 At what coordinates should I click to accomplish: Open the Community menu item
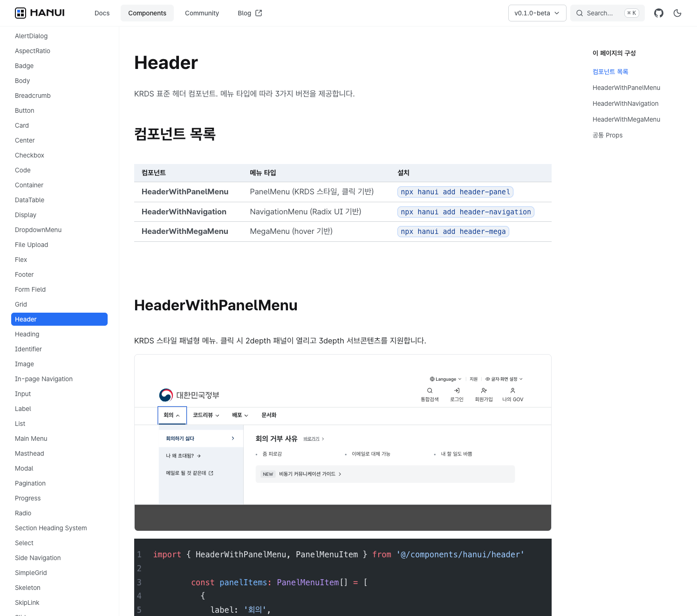(x=202, y=13)
